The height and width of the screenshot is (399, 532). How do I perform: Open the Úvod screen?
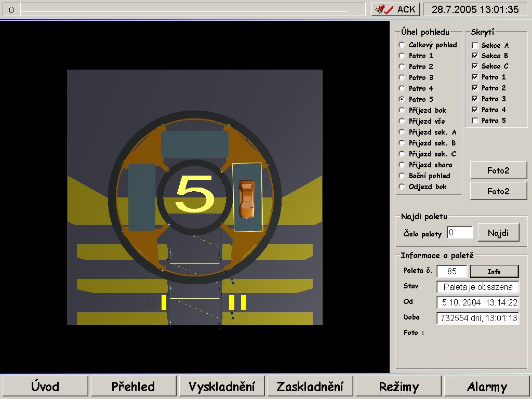click(45, 387)
